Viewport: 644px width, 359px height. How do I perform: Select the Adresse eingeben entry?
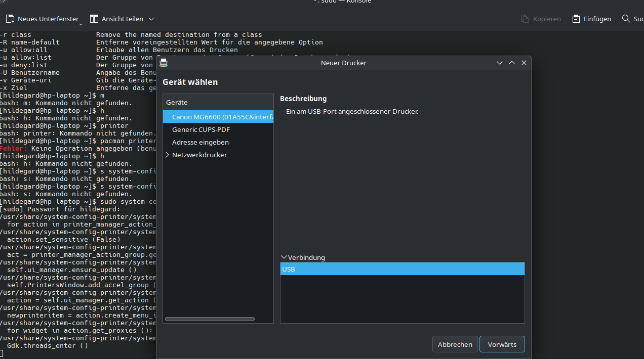[218, 142]
